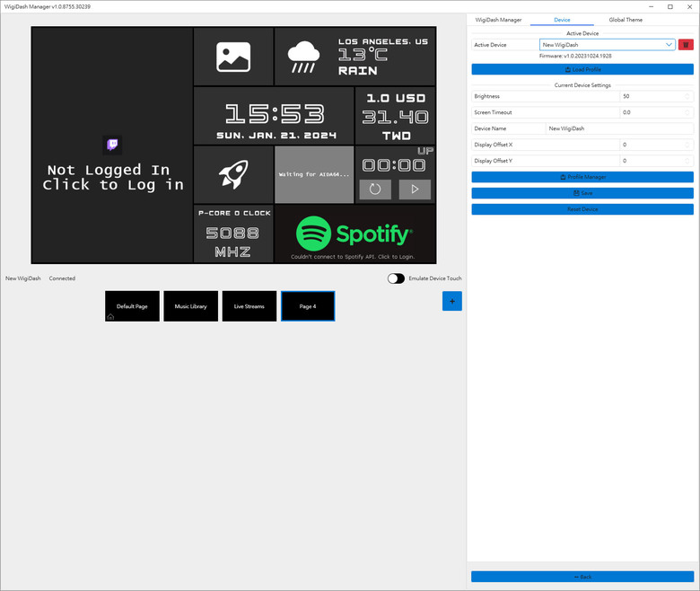Switch to the Device tab

(x=562, y=20)
